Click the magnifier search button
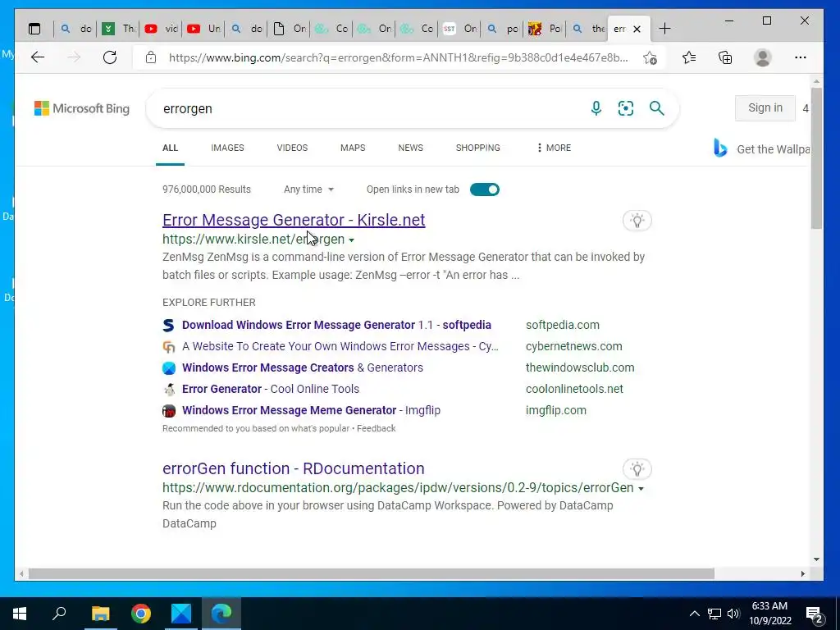 click(657, 108)
